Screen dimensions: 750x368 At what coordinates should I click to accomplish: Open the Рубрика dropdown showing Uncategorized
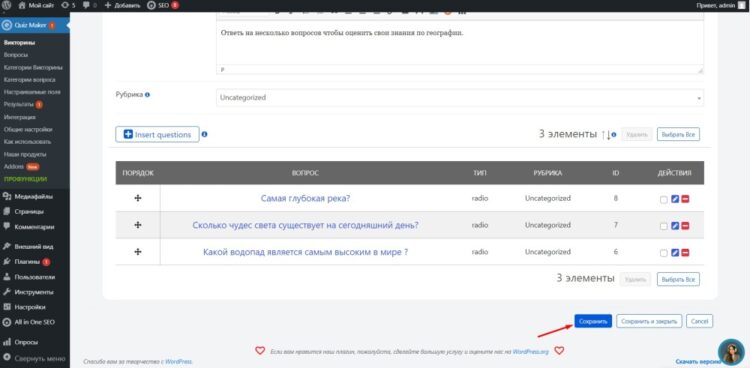(460, 98)
